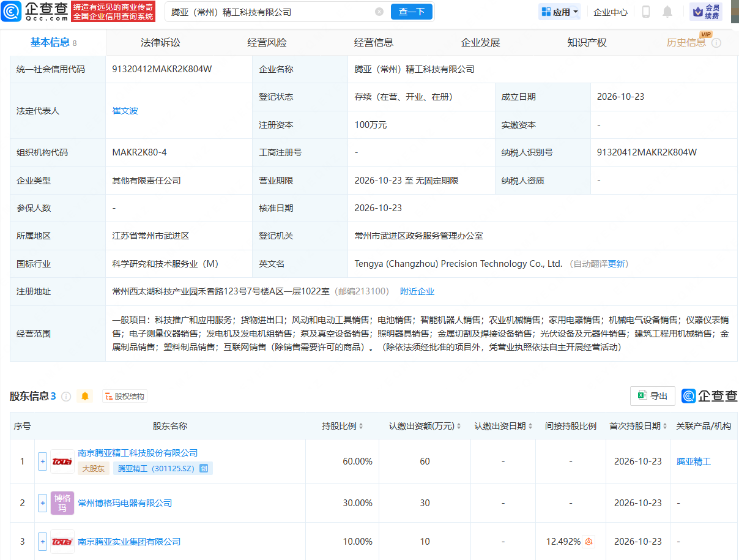Select the 江苏省常州市武进区 region value
This screenshot has width=739, height=560.
pos(150,236)
